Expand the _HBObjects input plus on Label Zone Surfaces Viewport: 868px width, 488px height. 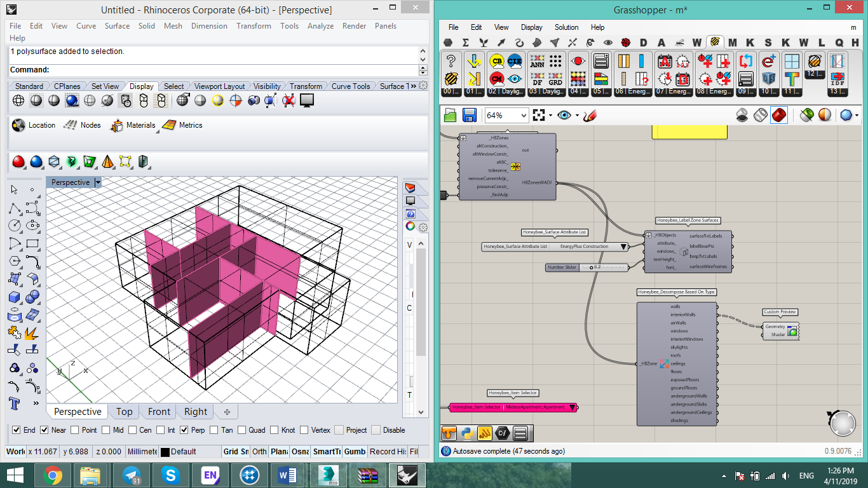(x=649, y=235)
